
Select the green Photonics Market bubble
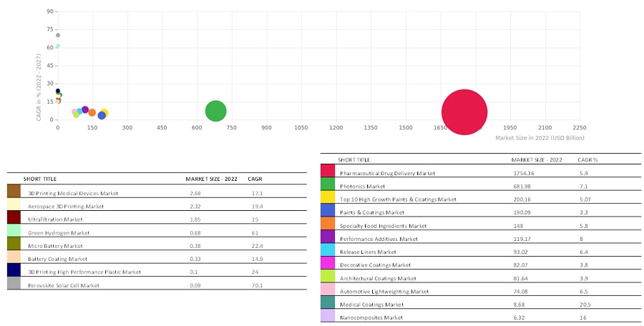215,111
